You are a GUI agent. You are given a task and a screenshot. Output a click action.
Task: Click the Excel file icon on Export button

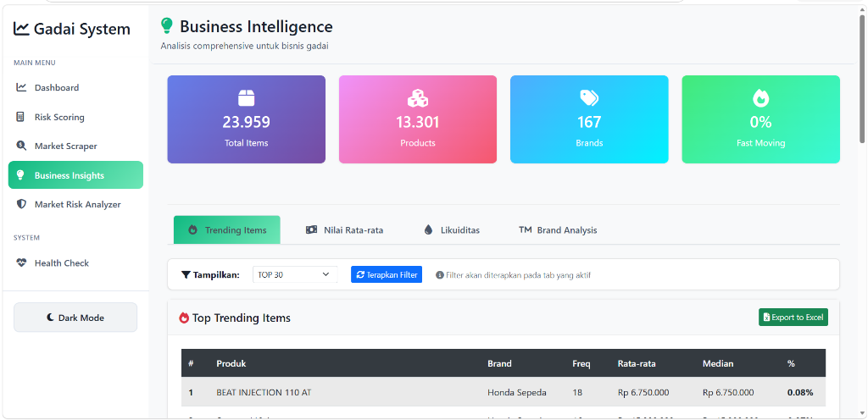pos(766,318)
